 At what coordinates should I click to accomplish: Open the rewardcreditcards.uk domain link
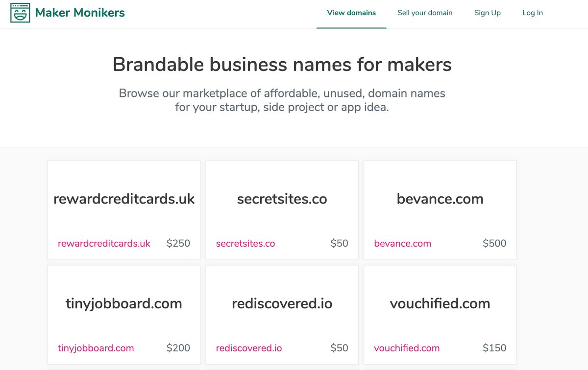pyautogui.click(x=103, y=243)
